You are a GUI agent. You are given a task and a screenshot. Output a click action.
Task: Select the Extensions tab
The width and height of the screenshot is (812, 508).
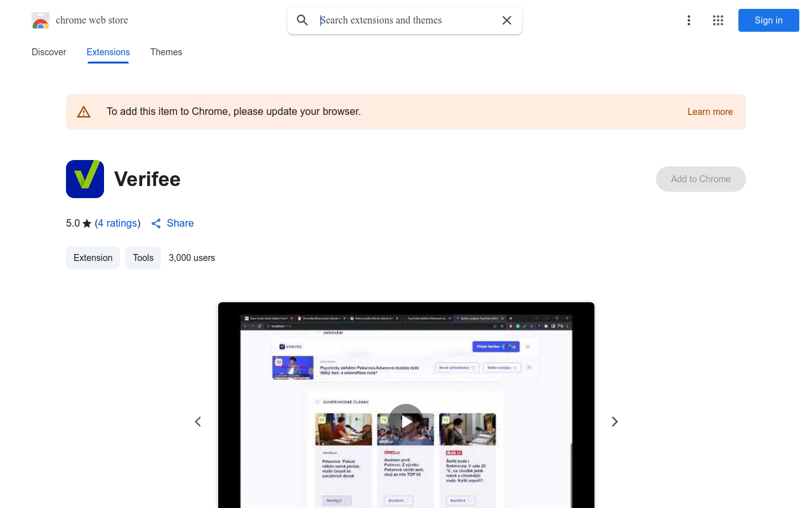108,52
